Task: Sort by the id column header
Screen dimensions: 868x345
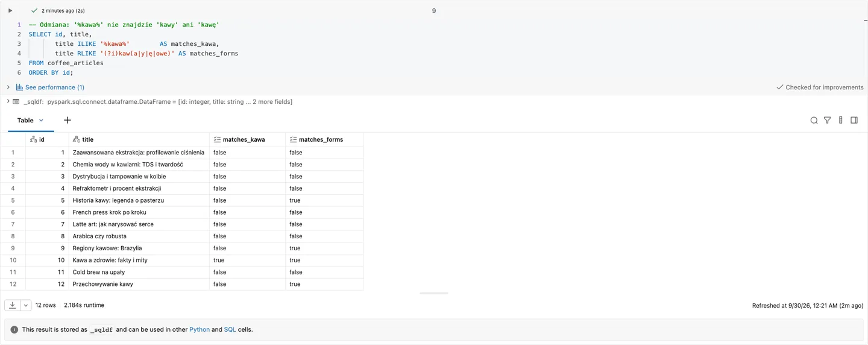Action: pyautogui.click(x=48, y=139)
